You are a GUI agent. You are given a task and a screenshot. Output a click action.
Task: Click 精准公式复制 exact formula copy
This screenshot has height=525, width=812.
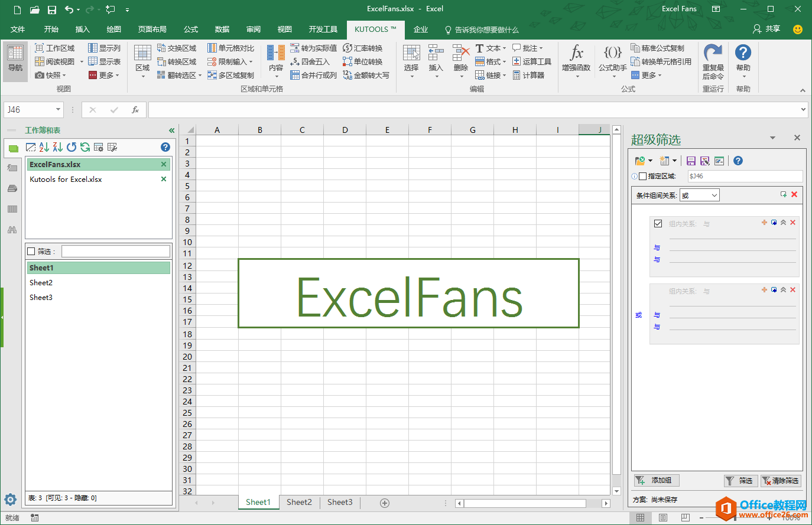[657, 48]
